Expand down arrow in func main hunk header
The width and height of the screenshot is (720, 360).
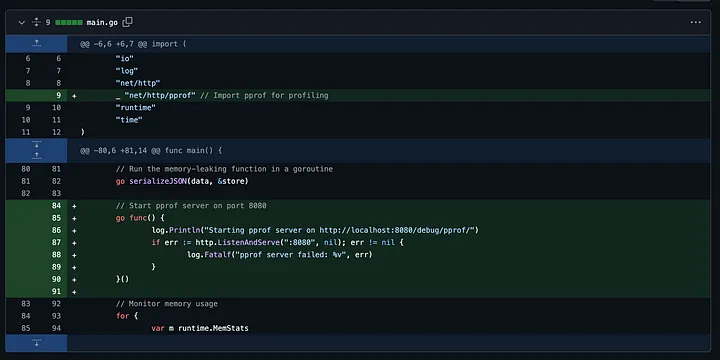[x=37, y=145]
